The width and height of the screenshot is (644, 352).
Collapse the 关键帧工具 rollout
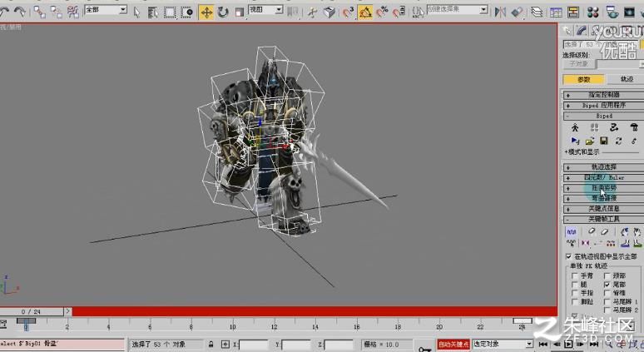tap(603, 220)
